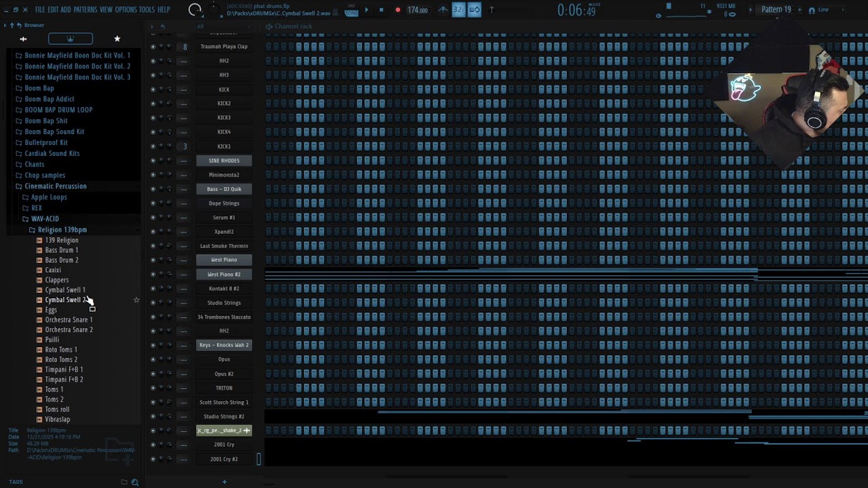Viewport: 868px width, 488px height.
Task: Click the browser search magnifier icon
Action: point(134,482)
